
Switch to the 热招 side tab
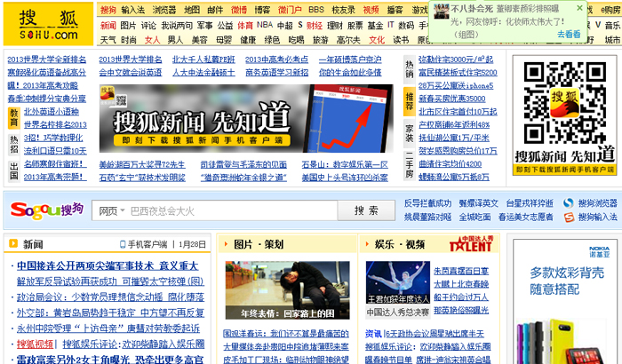click(x=14, y=145)
